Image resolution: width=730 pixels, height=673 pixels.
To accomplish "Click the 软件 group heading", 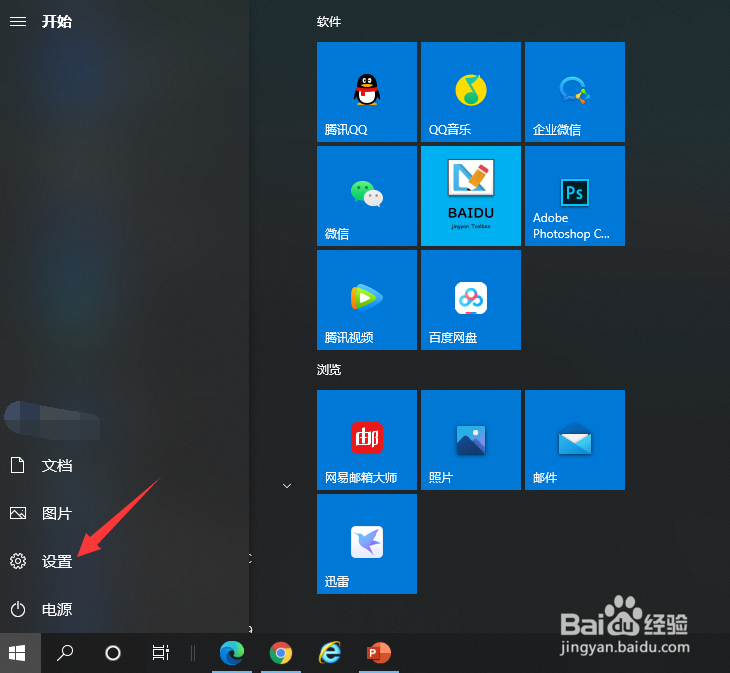I will 329,22.
